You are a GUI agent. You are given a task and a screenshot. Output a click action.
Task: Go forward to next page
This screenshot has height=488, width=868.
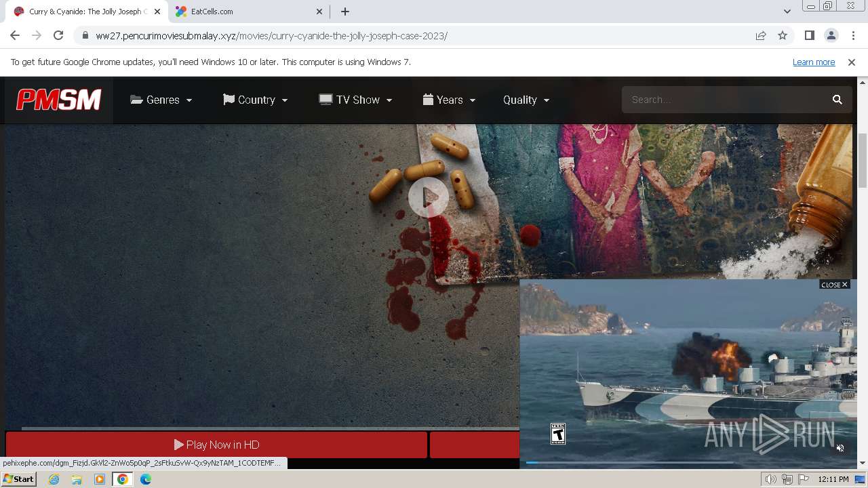click(x=37, y=35)
